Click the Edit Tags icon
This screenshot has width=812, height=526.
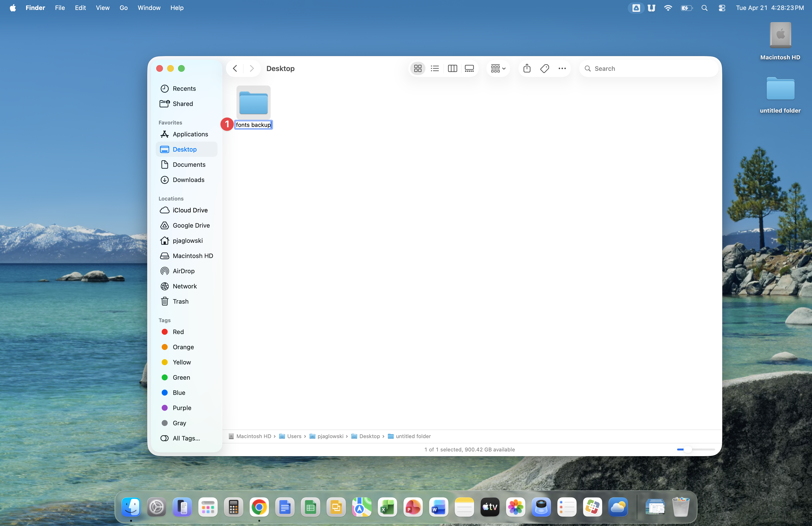544,69
